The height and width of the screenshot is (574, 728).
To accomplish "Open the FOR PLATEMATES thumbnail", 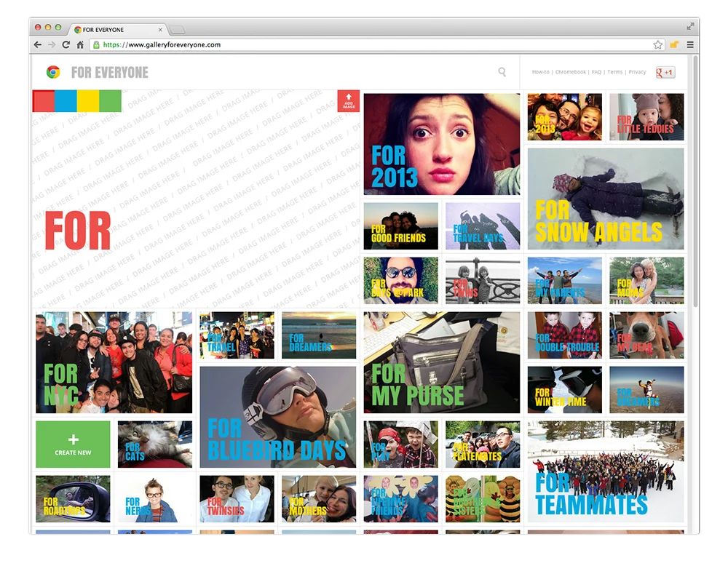I will tap(483, 444).
